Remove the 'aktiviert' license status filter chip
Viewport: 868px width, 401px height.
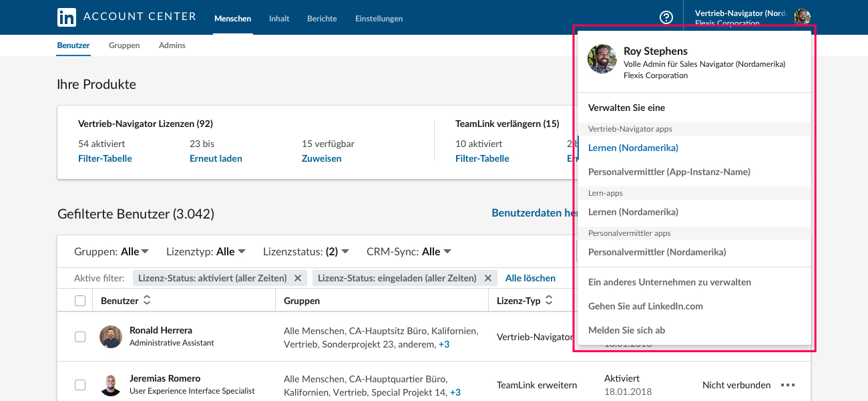298,278
